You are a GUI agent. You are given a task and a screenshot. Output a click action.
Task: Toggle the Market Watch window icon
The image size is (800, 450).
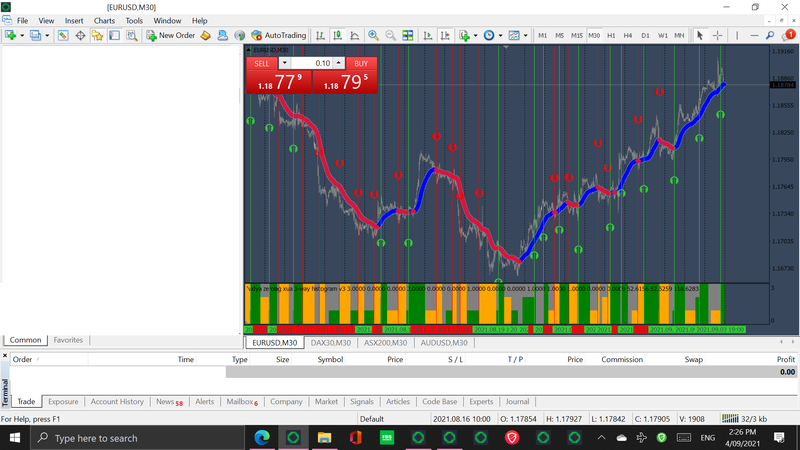click(x=63, y=35)
